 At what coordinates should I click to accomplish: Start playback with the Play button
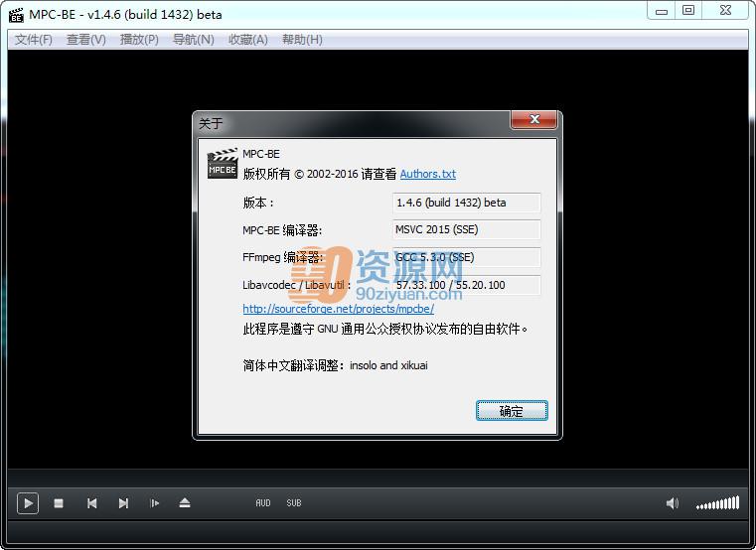pyautogui.click(x=28, y=503)
